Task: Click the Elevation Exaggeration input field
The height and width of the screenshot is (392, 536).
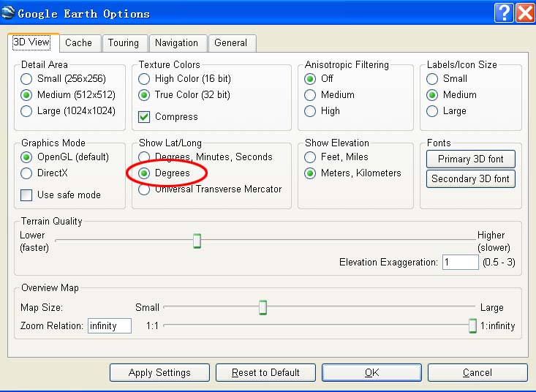Action: (x=460, y=263)
